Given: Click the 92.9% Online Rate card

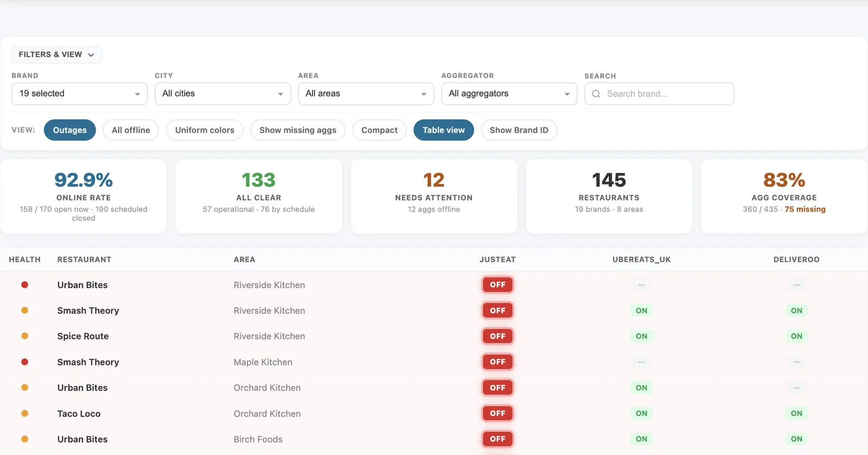Looking at the screenshot, I should tap(84, 196).
